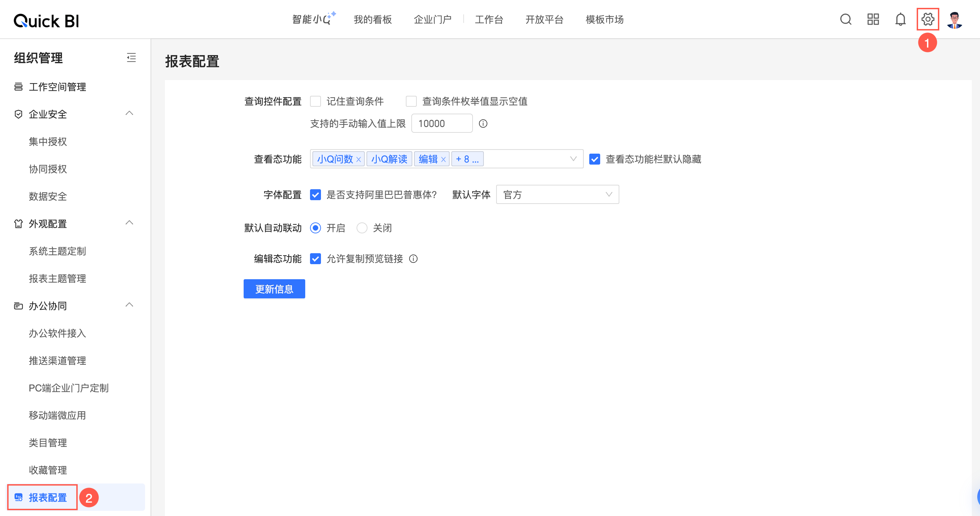The height and width of the screenshot is (516, 980).
Task: Open the notifications bell
Action: tap(900, 20)
